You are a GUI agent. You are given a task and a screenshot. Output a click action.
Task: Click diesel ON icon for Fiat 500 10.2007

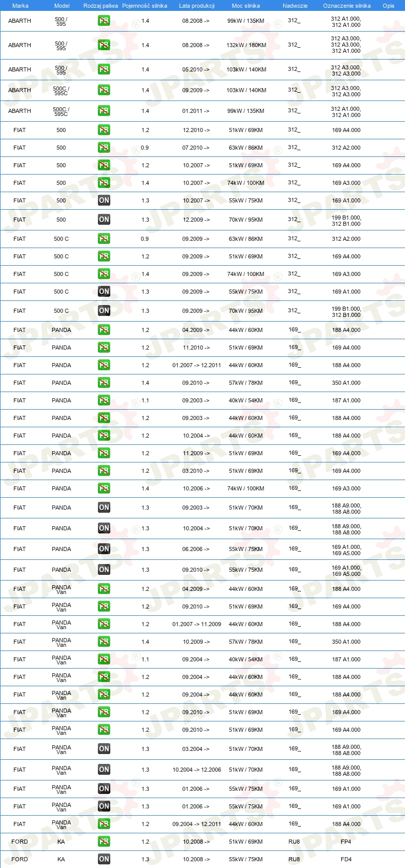(x=104, y=200)
